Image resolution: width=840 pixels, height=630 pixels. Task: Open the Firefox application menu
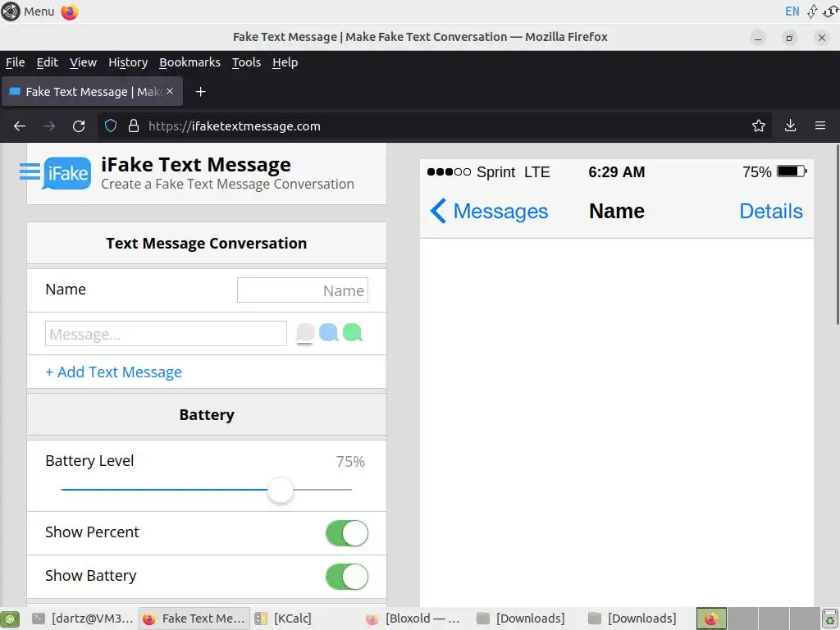click(x=820, y=126)
